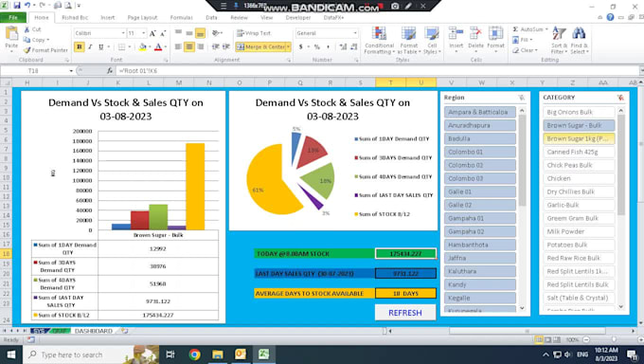Switch to the Page Layout tab
This screenshot has height=364, width=644.
point(142,18)
